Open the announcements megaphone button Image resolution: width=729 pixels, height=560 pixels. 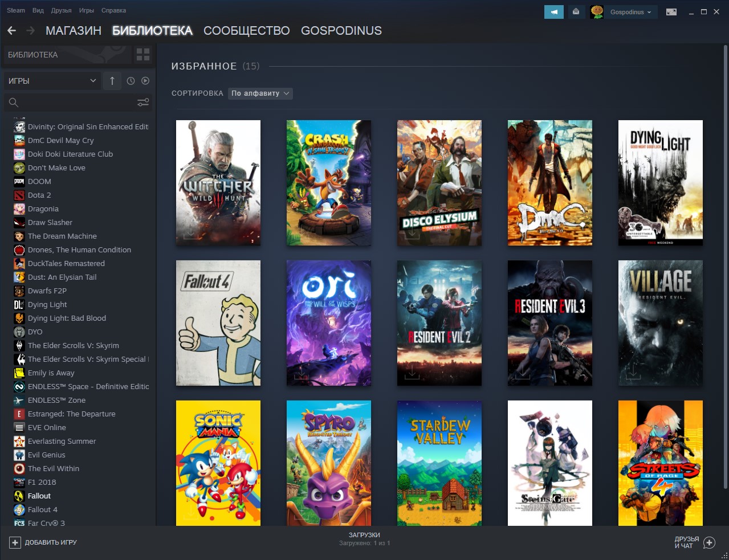coord(553,11)
